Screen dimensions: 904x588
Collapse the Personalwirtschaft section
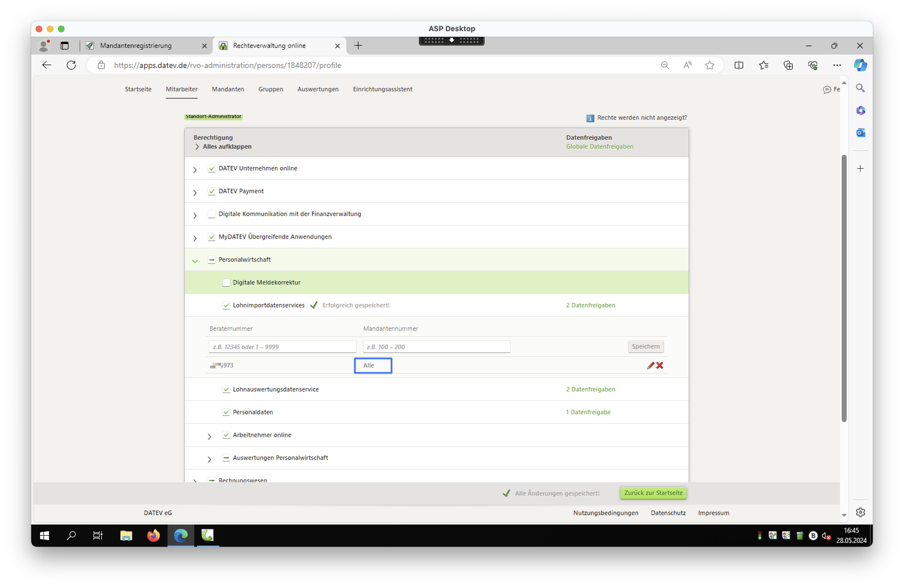[x=195, y=261]
